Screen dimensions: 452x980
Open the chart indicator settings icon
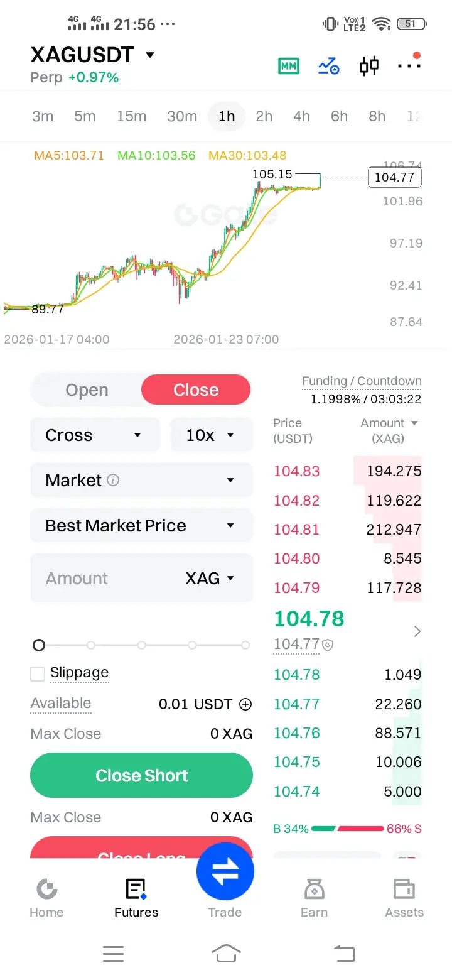pos(328,66)
